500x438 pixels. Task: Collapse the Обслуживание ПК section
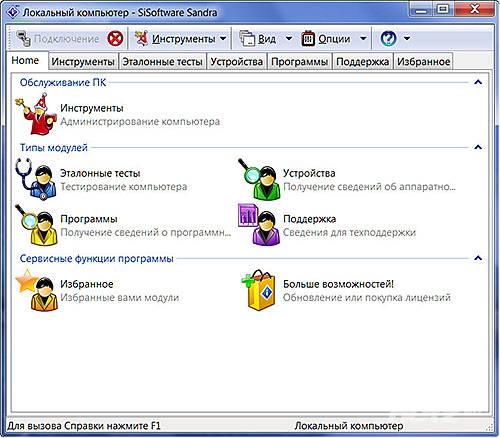pos(478,82)
